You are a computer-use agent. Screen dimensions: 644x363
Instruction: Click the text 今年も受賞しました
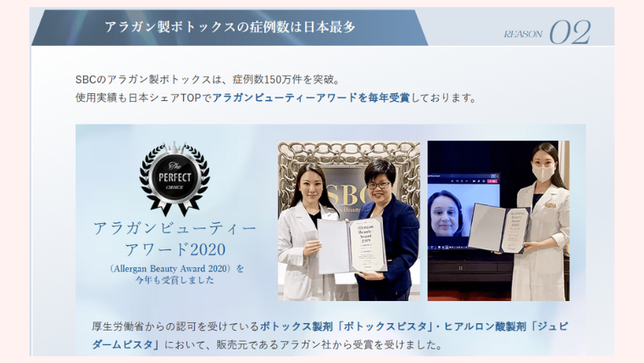[x=175, y=281]
